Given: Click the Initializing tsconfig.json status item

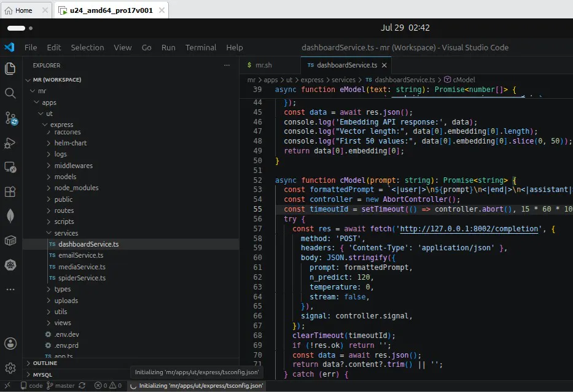Looking at the screenshot, I should (x=197, y=385).
